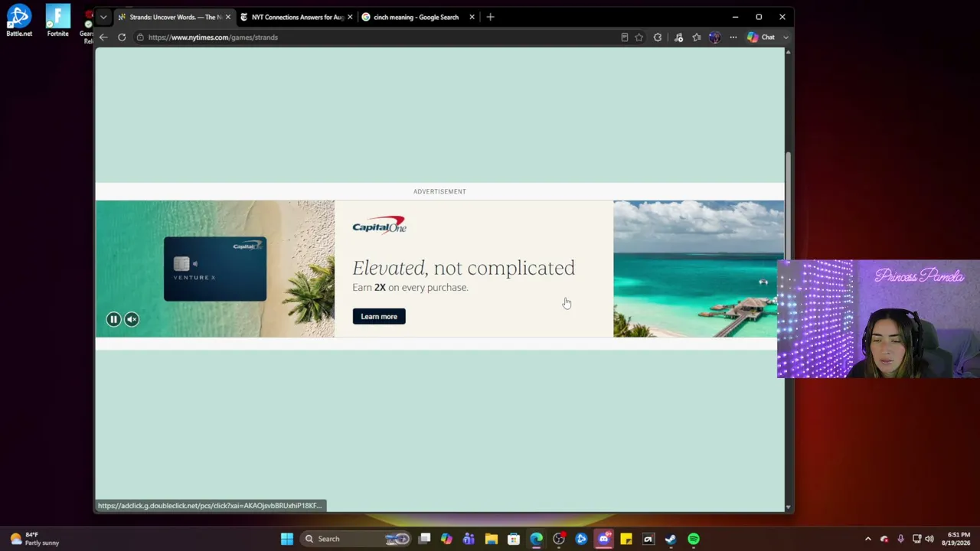Close the cinch meaning Google Search tab

coord(472,17)
